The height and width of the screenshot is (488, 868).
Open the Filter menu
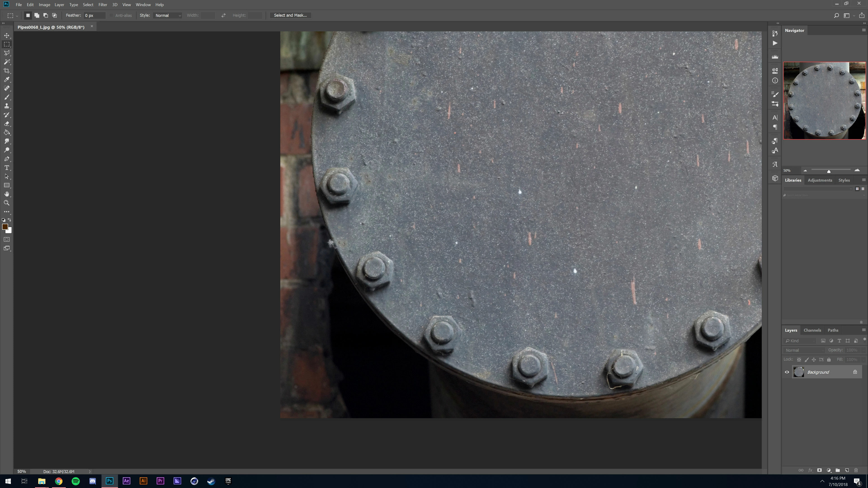102,5
